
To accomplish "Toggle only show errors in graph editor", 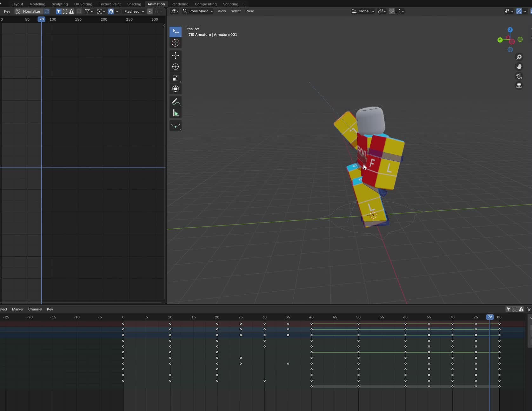I will [x=71, y=11].
